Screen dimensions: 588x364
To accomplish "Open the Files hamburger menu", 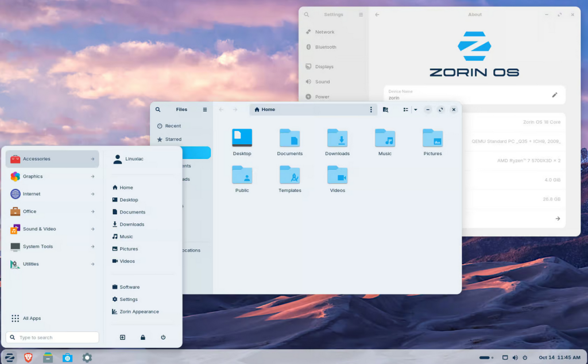I will point(205,110).
